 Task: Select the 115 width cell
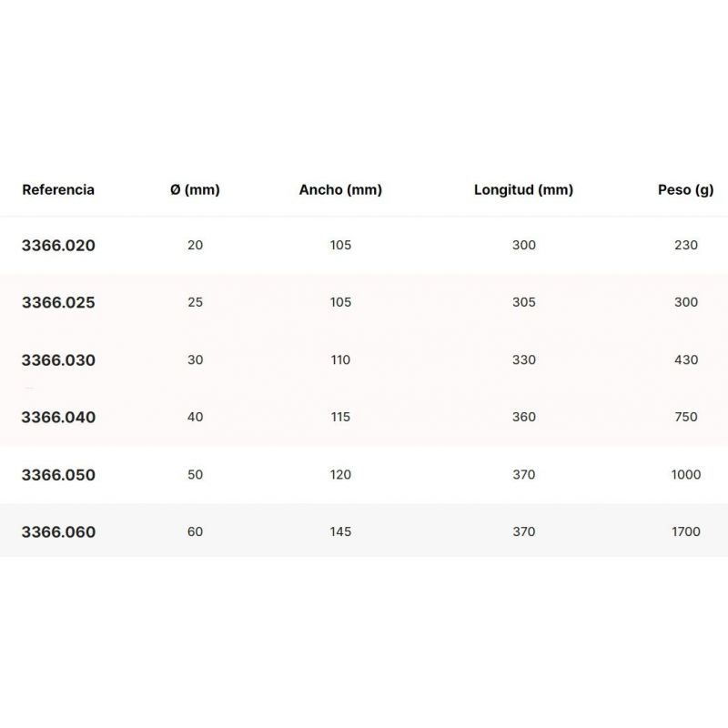[x=340, y=417]
